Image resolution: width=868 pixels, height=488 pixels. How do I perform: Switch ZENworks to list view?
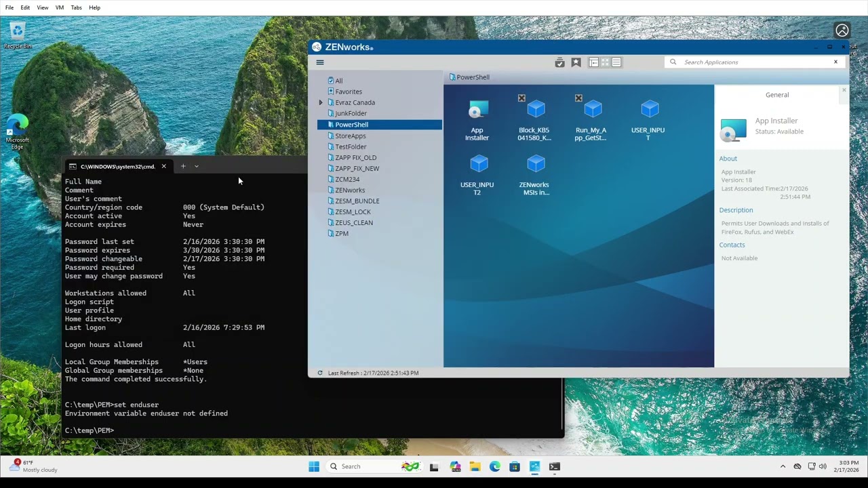[616, 62]
